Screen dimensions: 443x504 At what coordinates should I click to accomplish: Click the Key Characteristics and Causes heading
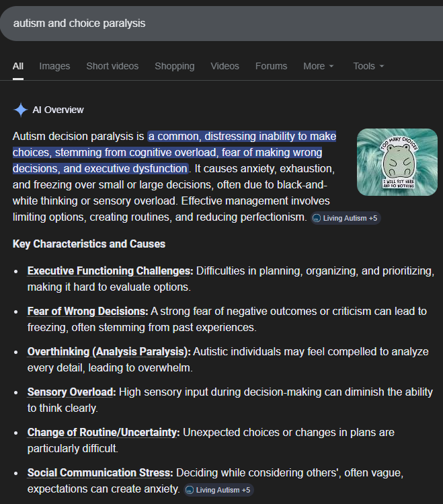(89, 244)
